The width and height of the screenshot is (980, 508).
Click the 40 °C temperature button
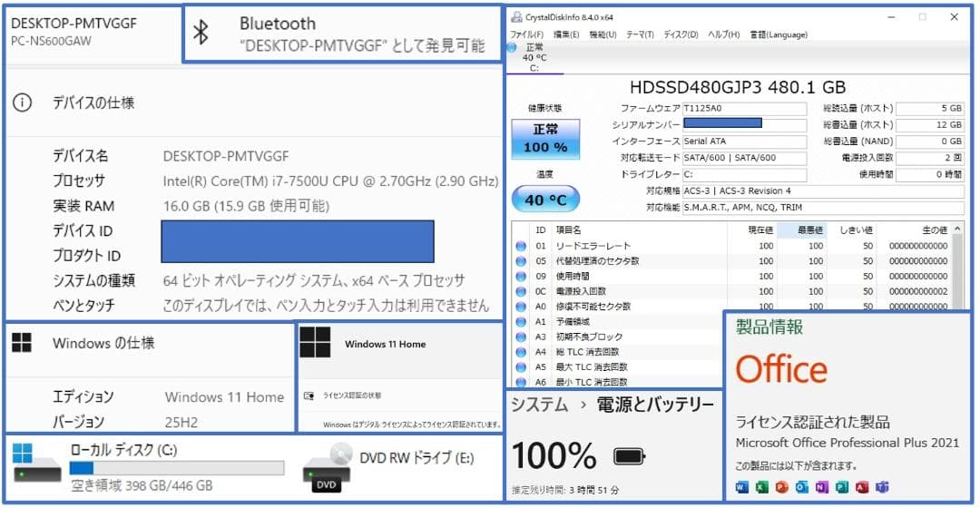point(545,200)
